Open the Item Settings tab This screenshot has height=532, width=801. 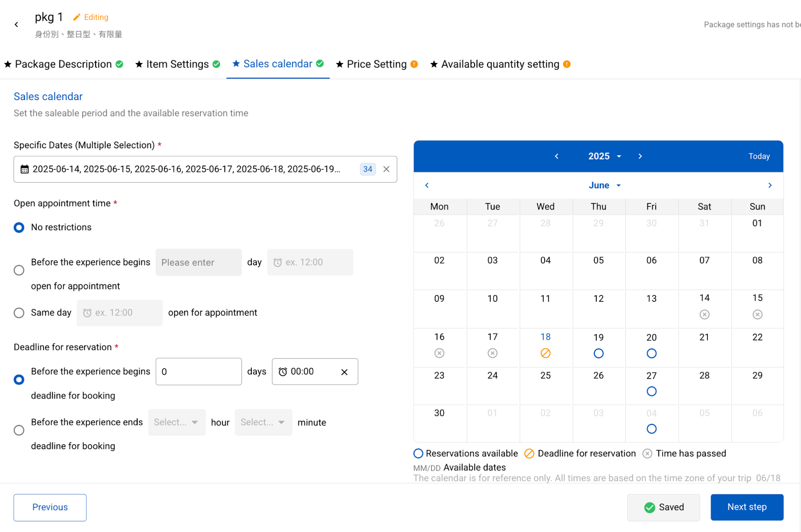click(178, 64)
